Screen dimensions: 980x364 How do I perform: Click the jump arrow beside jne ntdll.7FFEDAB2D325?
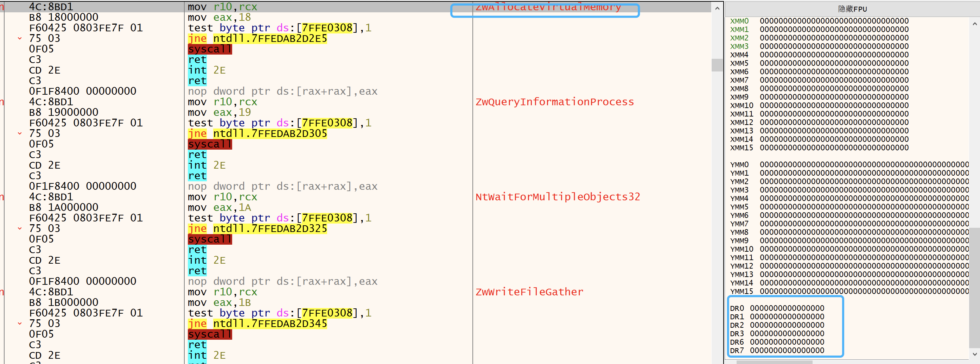20,228
